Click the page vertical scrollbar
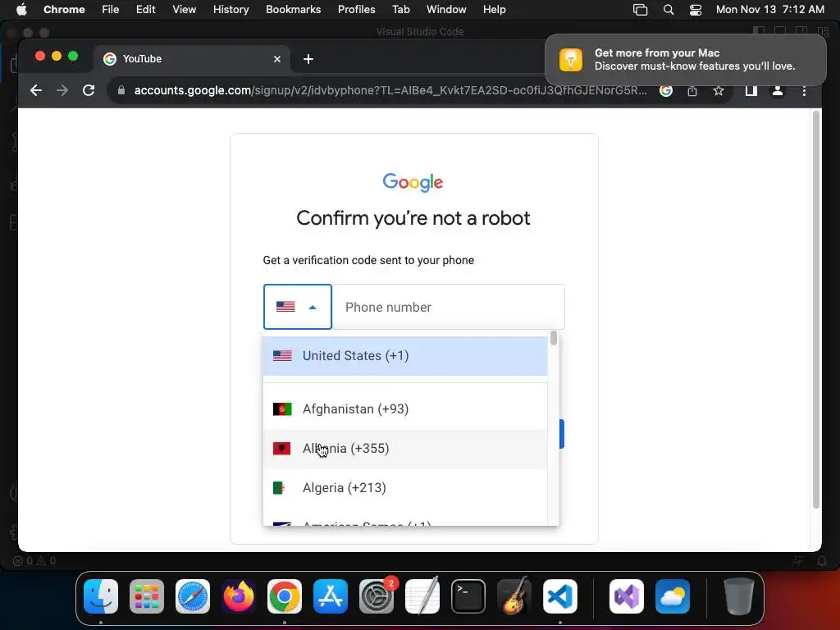This screenshot has width=840, height=630. click(816, 309)
